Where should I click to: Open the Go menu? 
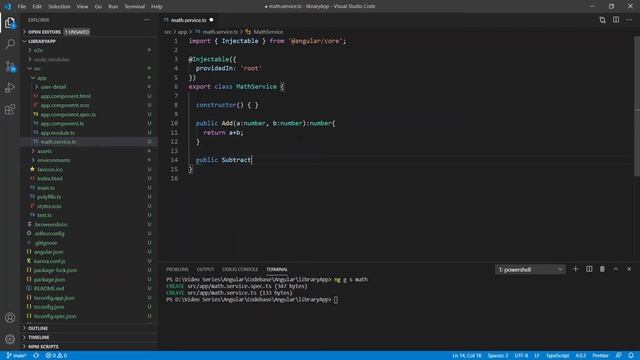click(x=98, y=7)
